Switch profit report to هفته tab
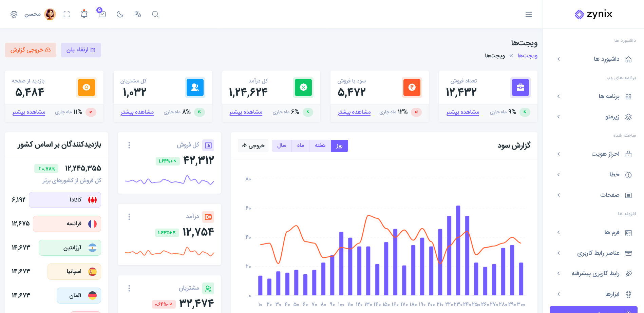The width and height of the screenshot is (644, 313). 320,145
